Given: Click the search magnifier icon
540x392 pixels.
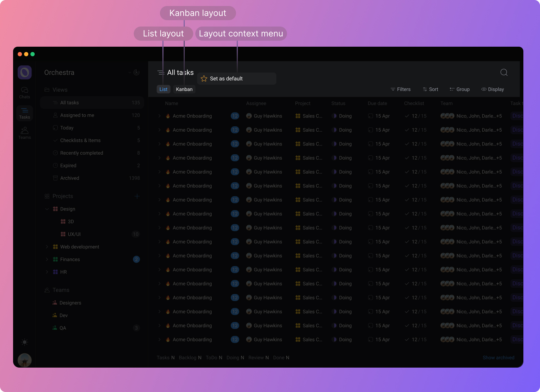Looking at the screenshot, I should pyautogui.click(x=504, y=73).
